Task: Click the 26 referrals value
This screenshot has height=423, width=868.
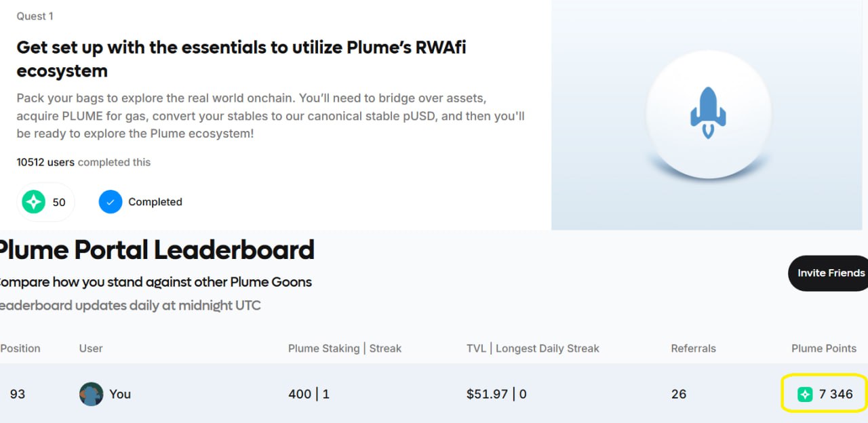Action: click(679, 394)
